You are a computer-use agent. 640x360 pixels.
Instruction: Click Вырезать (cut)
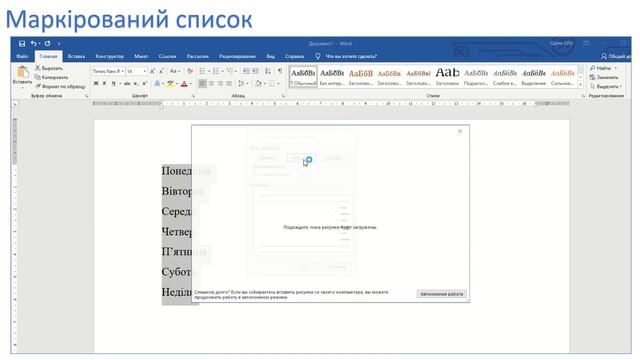pos(49,68)
